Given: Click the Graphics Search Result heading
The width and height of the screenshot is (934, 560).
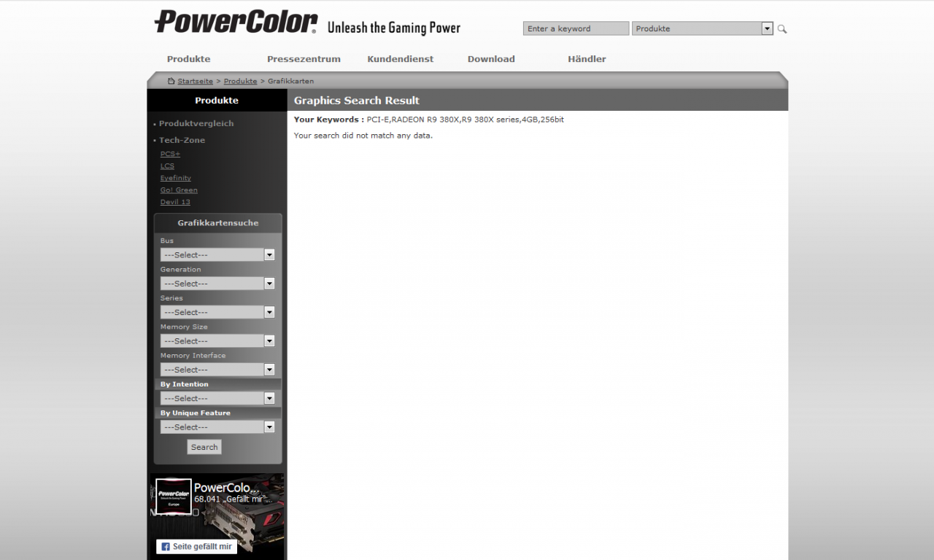Looking at the screenshot, I should coord(357,101).
